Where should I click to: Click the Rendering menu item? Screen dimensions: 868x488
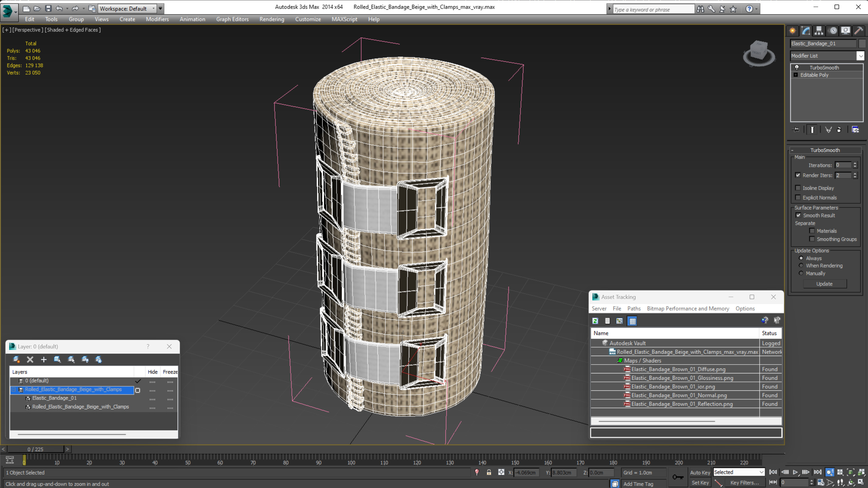click(x=272, y=19)
